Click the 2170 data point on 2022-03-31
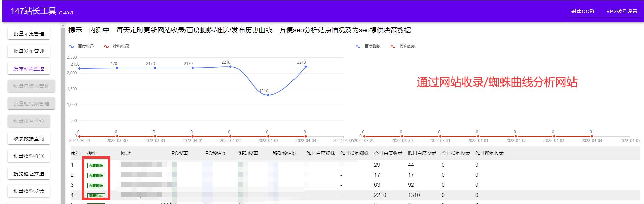The width and height of the screenshot is (644, 204). pyautogui.click(x=155, y=68)
